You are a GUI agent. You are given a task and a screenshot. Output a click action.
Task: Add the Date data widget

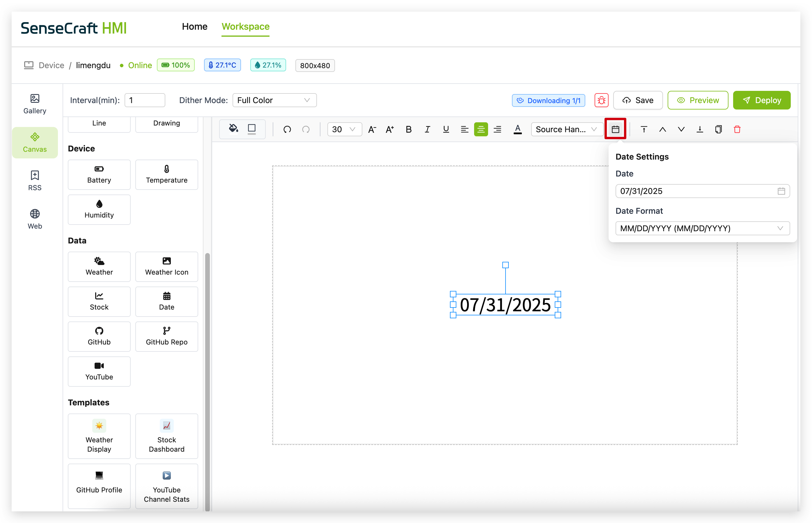[x=166, y=302]
